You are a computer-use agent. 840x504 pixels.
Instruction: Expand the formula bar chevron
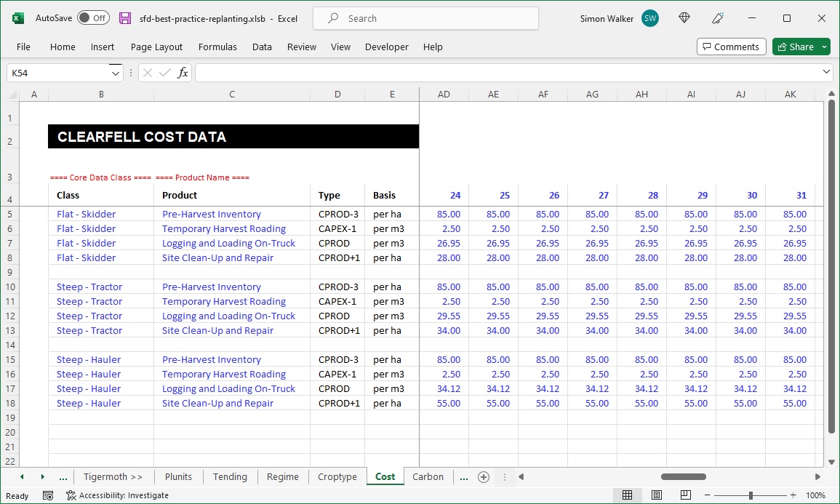click(x=825, y=71)
